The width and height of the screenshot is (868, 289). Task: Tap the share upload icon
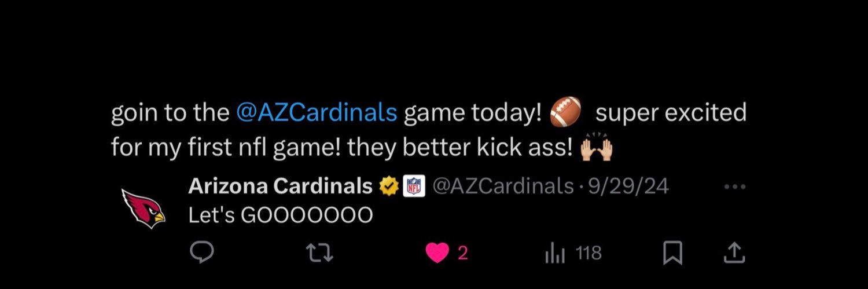pos(733,253)
